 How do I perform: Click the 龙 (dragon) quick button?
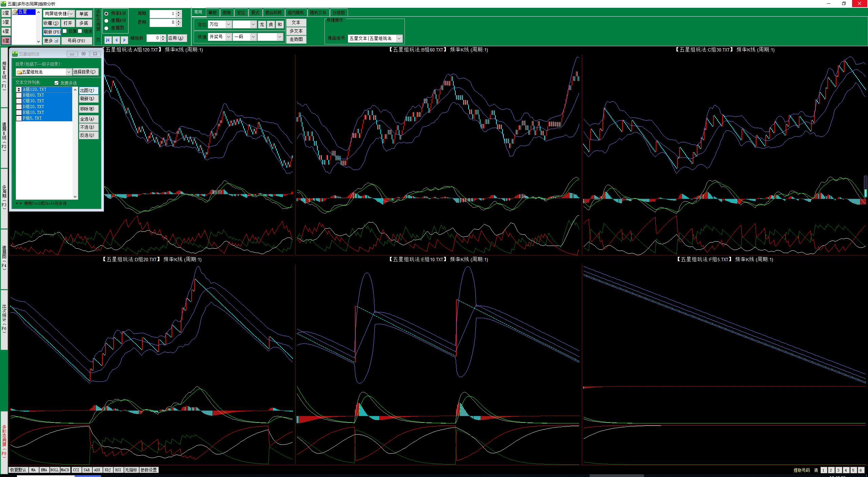[262, 24]
